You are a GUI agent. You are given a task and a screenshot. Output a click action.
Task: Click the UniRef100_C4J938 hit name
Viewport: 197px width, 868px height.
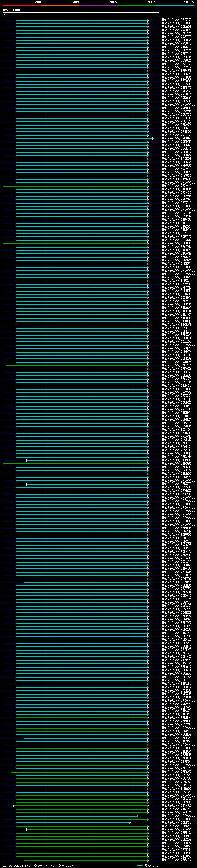[177, 460]
